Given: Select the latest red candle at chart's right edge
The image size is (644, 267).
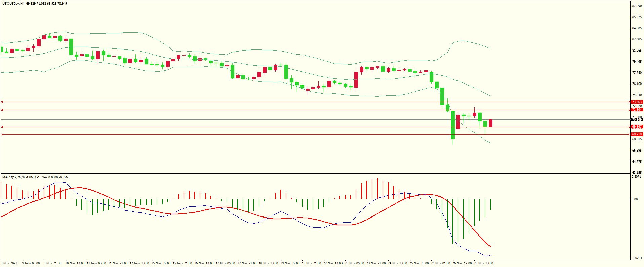Looking at the screenshot, I should point(490,123).
